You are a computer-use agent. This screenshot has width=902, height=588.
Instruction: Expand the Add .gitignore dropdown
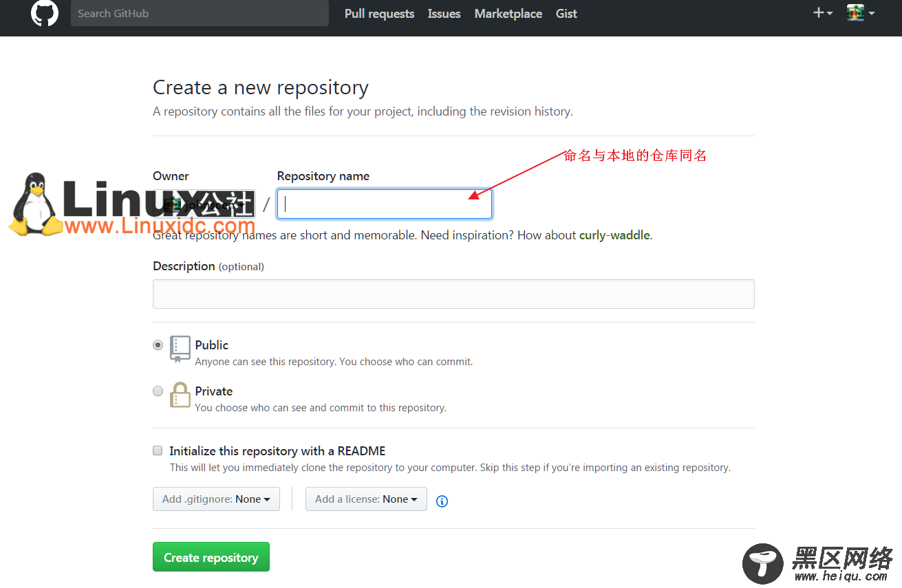point(216,499)
